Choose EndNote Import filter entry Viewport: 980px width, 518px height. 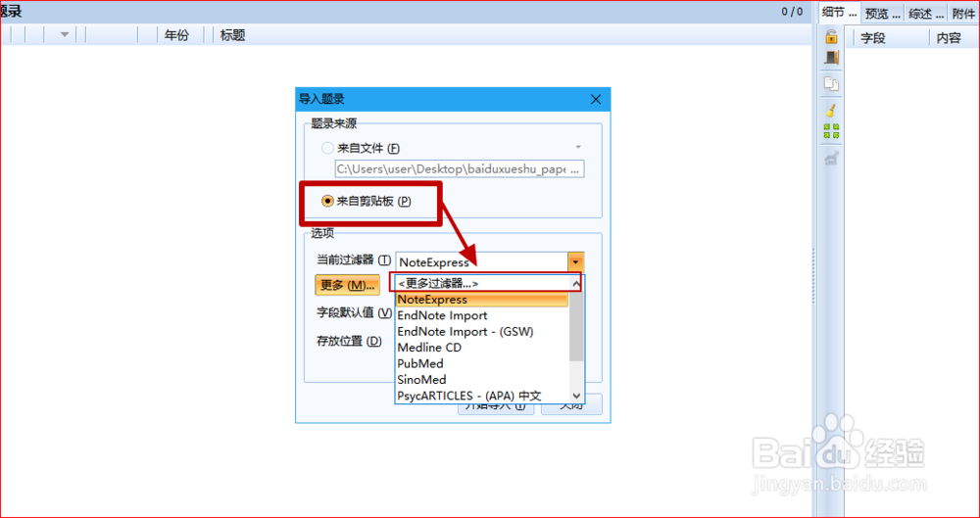point(482,315)
